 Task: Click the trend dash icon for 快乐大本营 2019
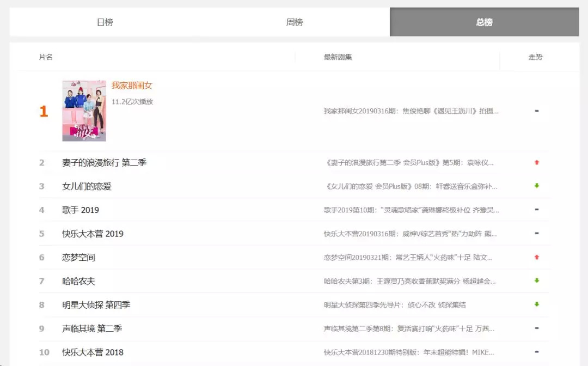tap(537, 233)
